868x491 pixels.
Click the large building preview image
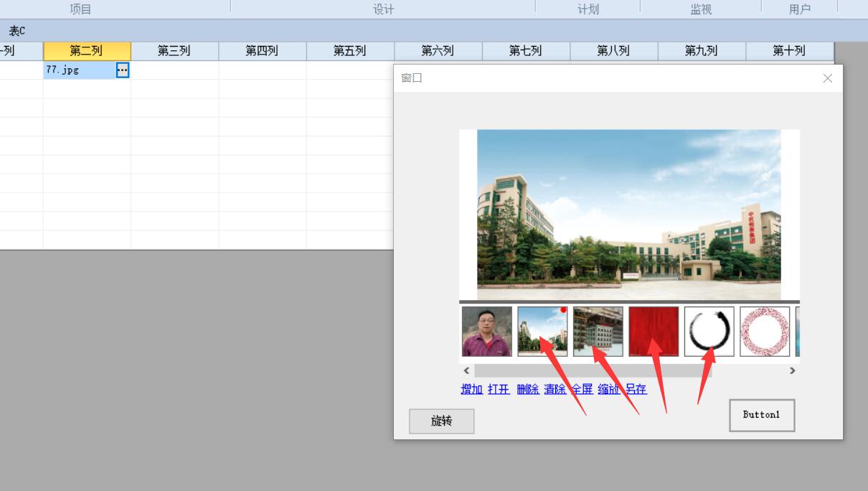click(628, 215)
